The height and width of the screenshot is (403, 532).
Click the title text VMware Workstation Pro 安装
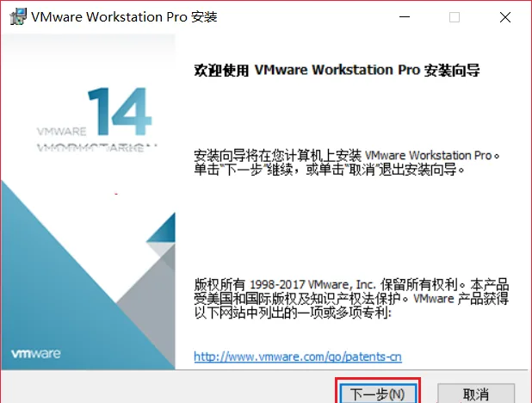(x=124, y=17)
